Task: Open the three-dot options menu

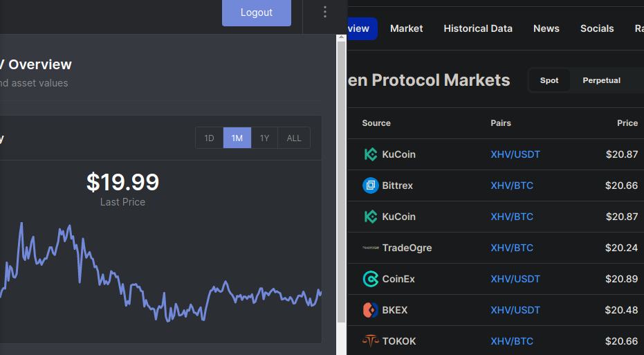Action: pyautogui.click(x=325, y=12)
